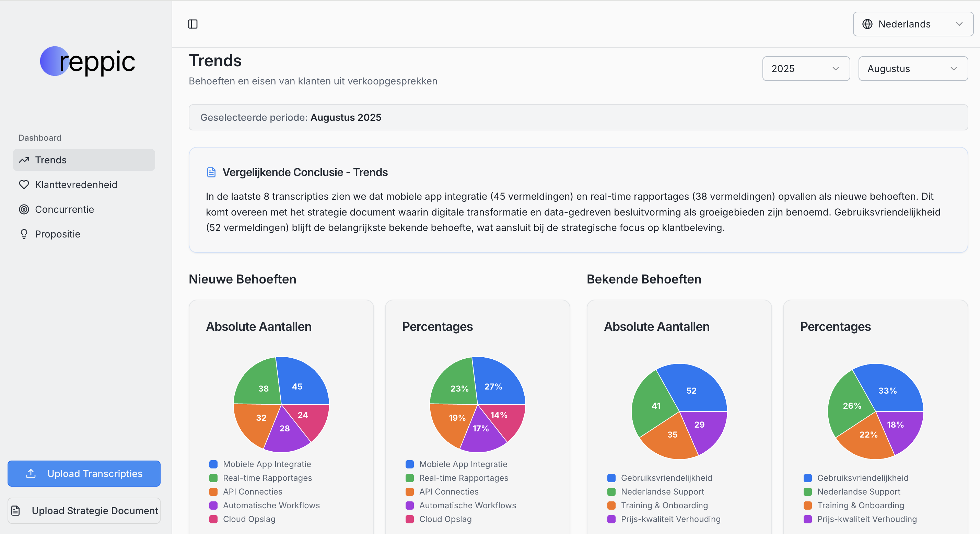Toggle the sidebar panel icon
This screenshot has height=534, width=980.
pyautogui.click(x=193, y=24)
